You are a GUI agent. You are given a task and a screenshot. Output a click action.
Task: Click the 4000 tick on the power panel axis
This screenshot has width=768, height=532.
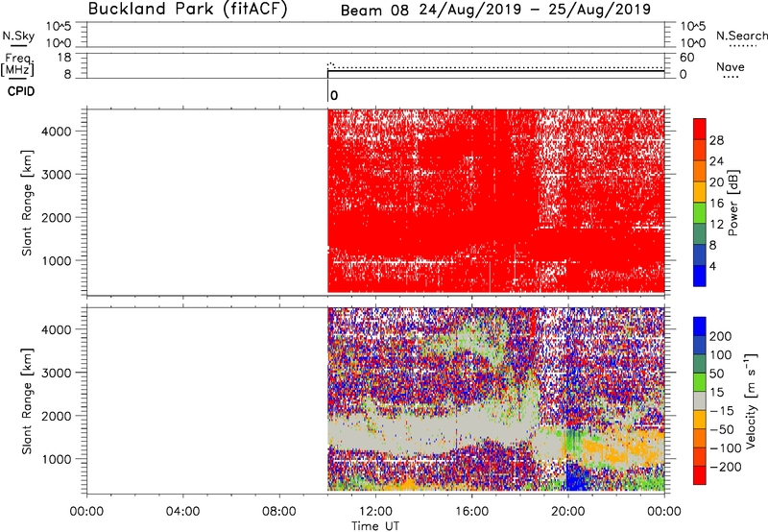tap(56, 132)
